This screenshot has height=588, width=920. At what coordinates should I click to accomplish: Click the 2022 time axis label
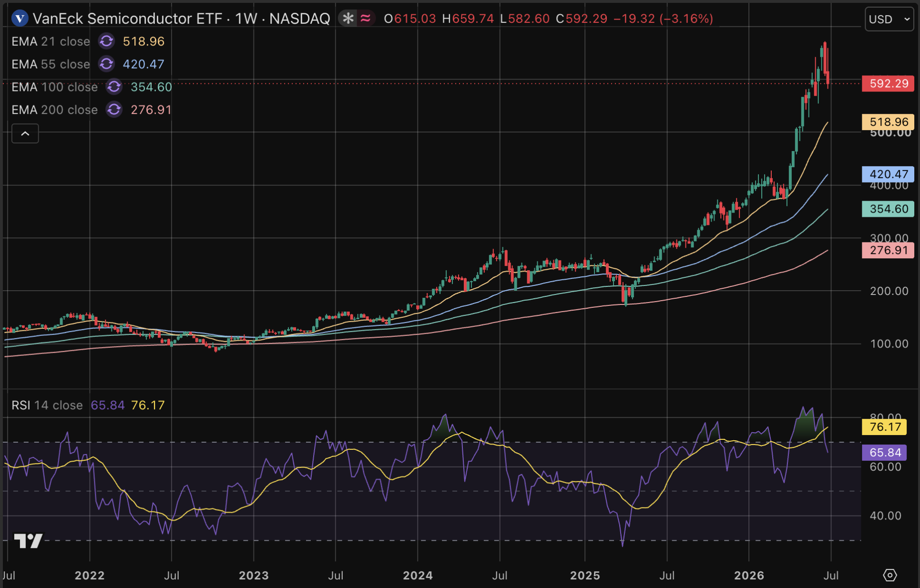[90, 575]
